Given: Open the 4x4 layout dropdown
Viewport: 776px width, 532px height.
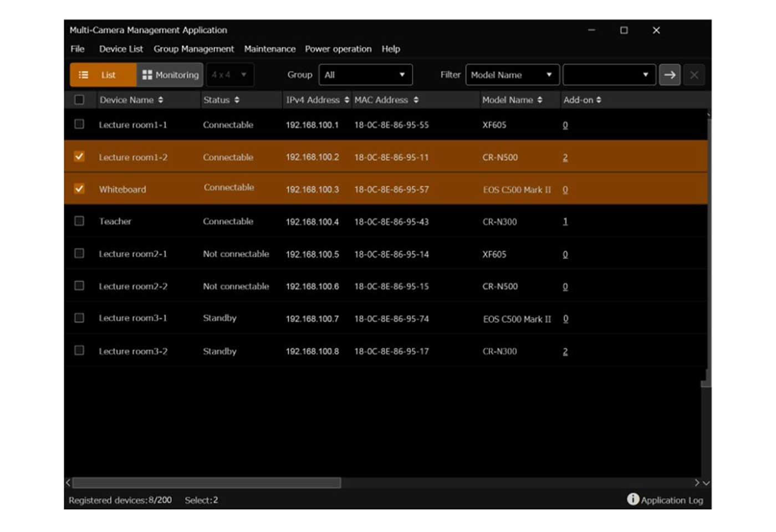Looking at the screenshot, I should tap(229, 75).
